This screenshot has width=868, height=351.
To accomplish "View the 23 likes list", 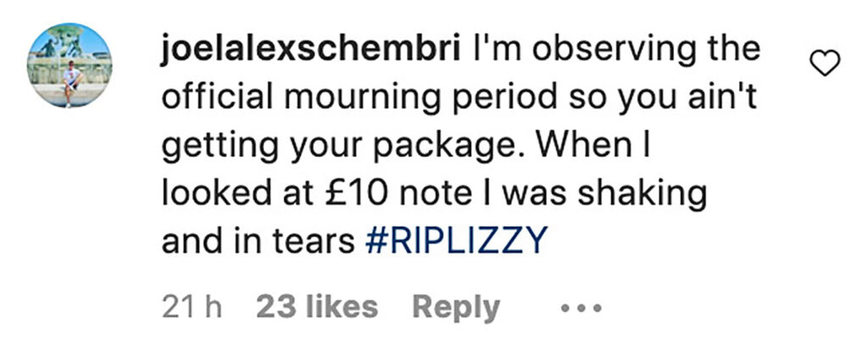I will pos(316,308).
